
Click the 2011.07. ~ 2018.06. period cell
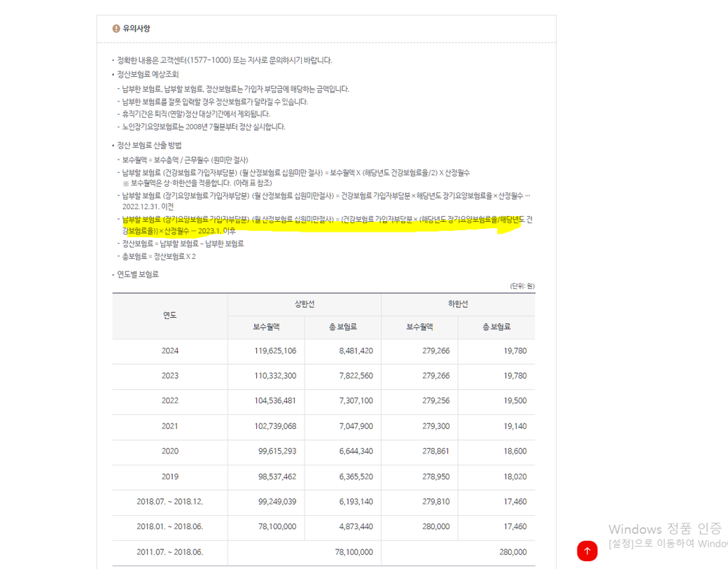[x=170, y=552]
